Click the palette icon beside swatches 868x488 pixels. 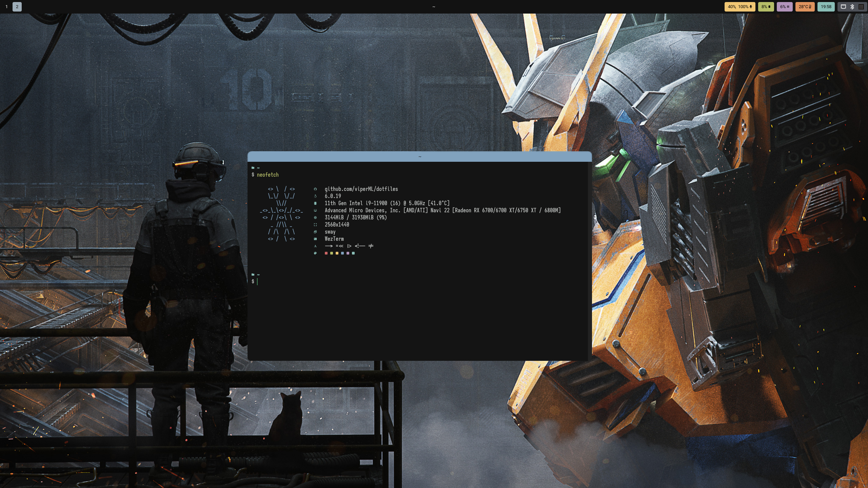click(315, 253)
